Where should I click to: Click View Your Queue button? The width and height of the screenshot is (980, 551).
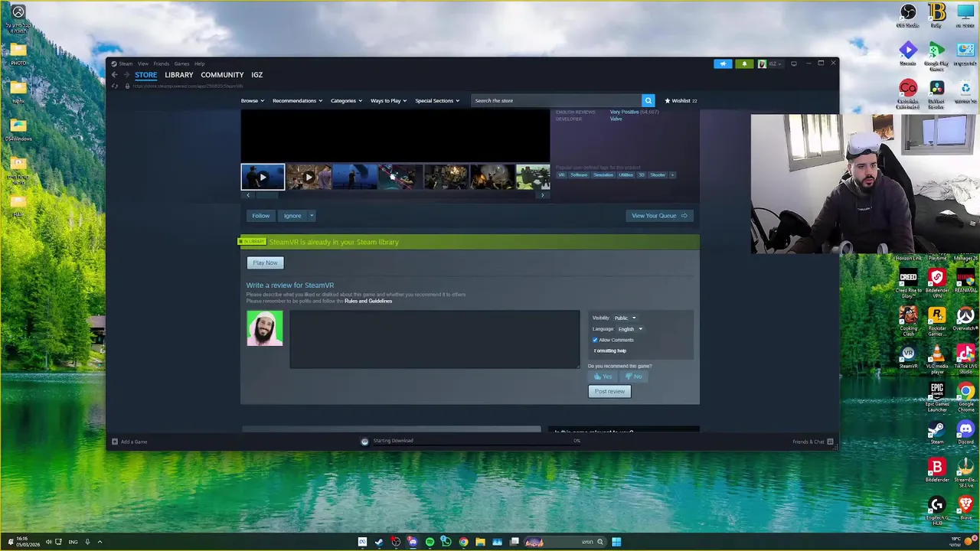point(659,216)
